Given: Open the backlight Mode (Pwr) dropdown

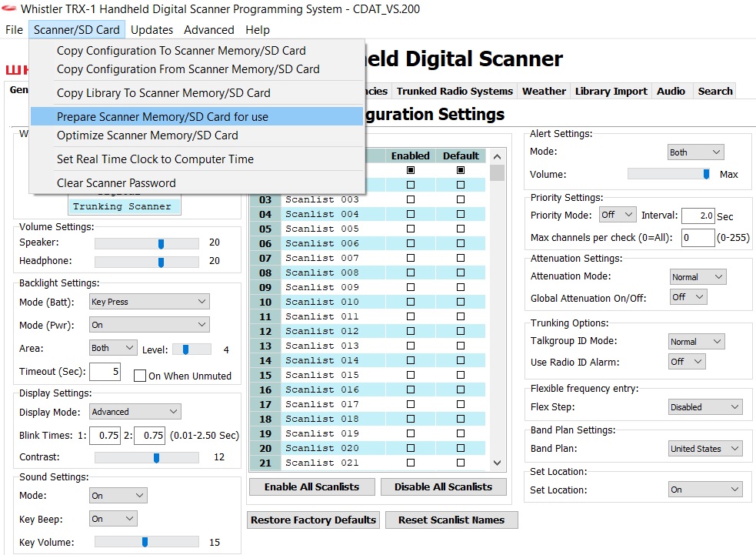Looking at the screenshot, I should 149,325.
